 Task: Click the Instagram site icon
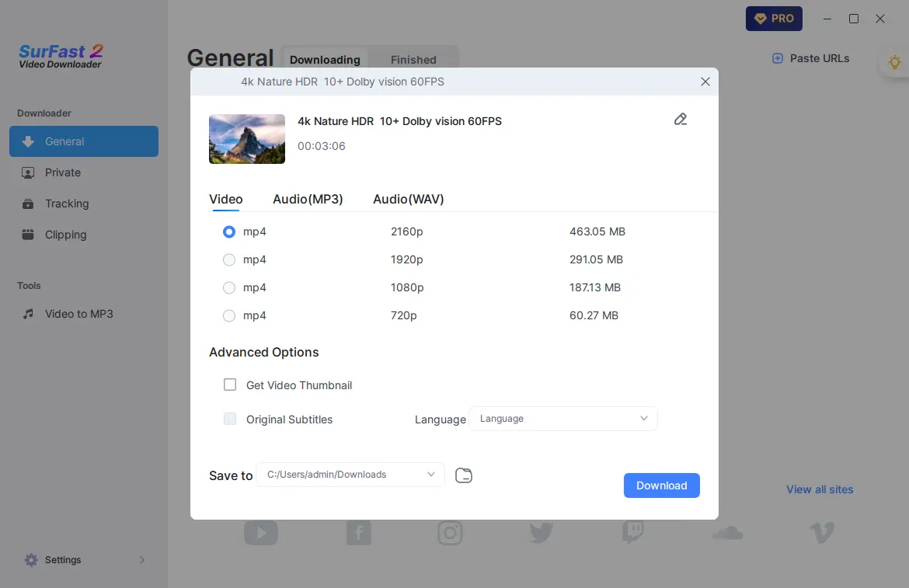tap(450, 532)
